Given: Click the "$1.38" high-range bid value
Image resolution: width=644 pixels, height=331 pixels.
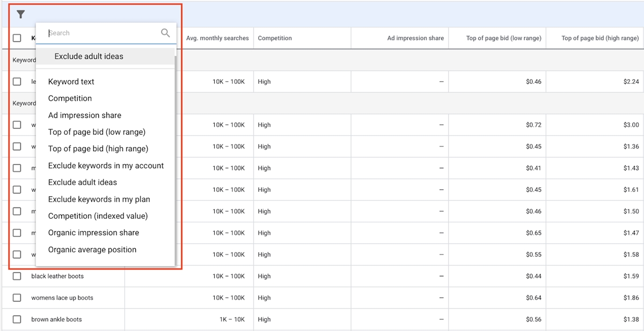Looking at the screenshot, I should click(631, 319).
